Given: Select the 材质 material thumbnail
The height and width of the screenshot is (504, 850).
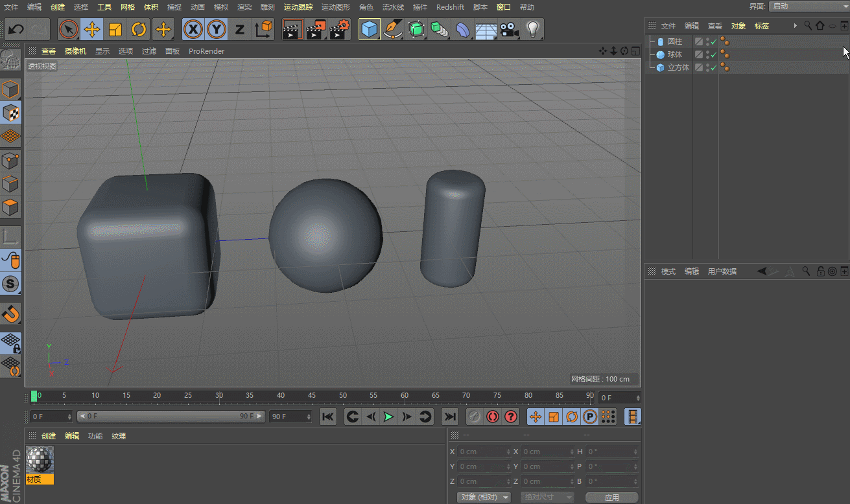Looking at the screenshot, I should pyautogui.click(x=40, y=460).
